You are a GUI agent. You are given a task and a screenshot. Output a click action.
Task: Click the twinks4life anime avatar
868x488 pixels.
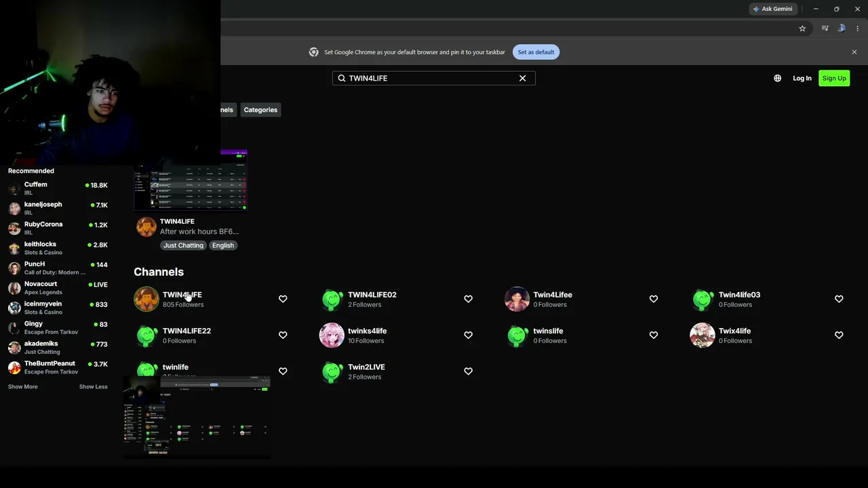[x=332, y=335]
